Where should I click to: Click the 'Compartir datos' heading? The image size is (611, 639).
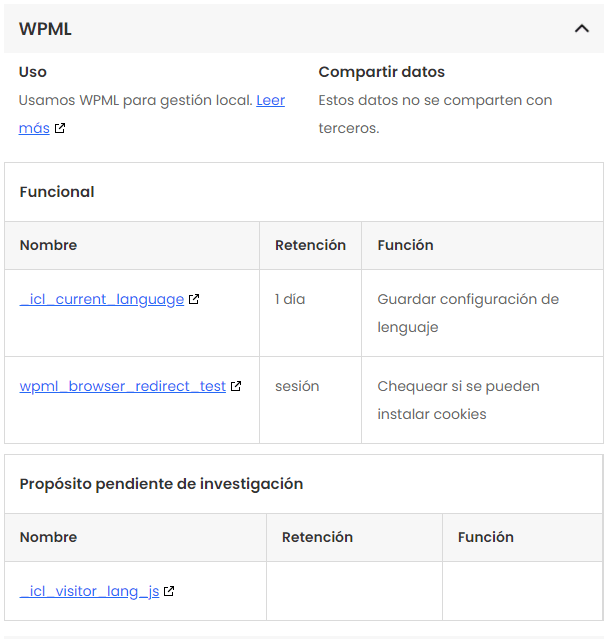[382, 72]
